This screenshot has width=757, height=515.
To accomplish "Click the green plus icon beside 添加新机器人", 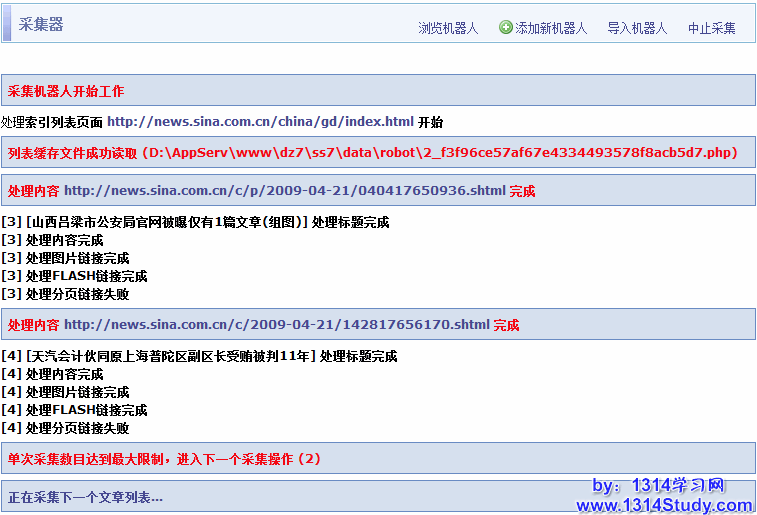I will [506, 28].
